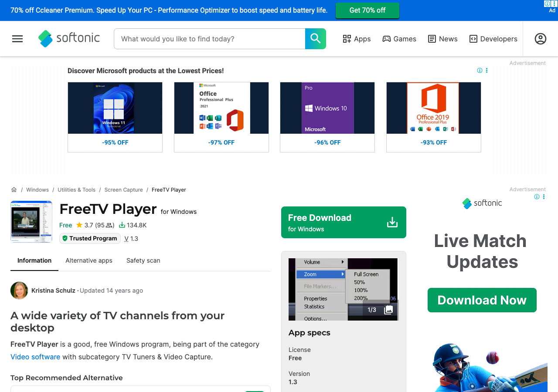
Task: Click the Softonic diamond logo
Action: click(x=45, y=38)
